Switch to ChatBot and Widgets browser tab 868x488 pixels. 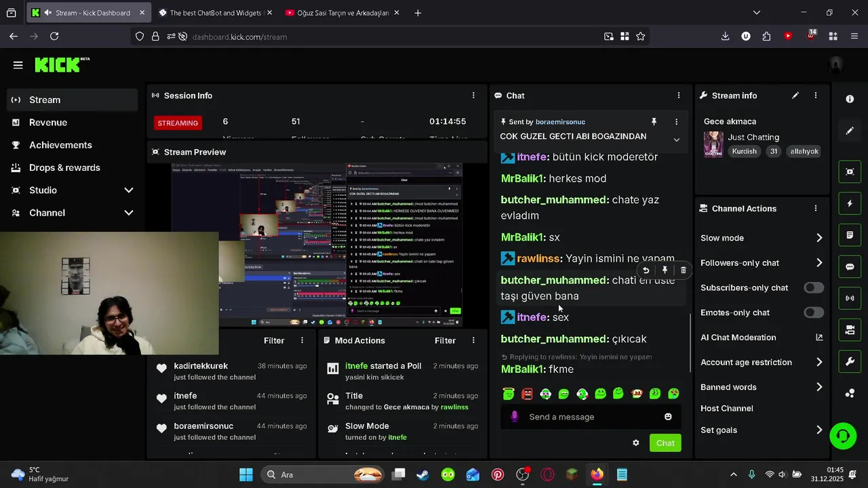coord(215,13)
